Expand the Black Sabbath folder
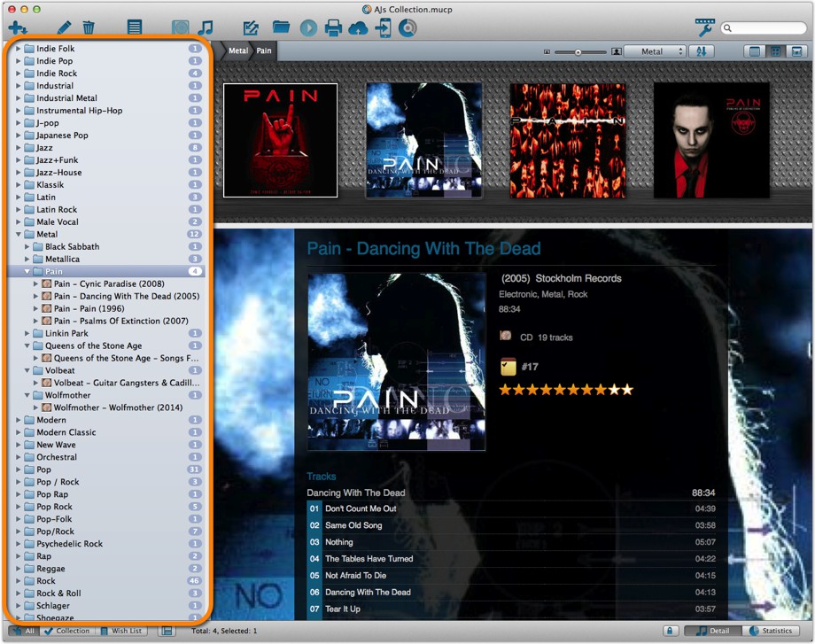The image size is (815, 644). tap(27, 247)
